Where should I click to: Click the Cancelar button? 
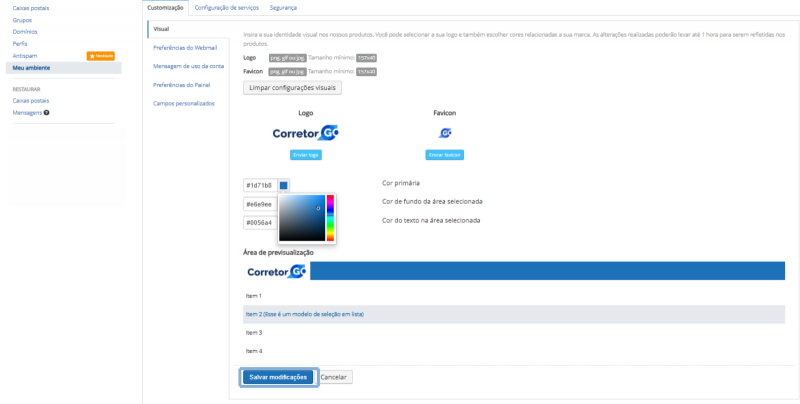pos(334,377)
